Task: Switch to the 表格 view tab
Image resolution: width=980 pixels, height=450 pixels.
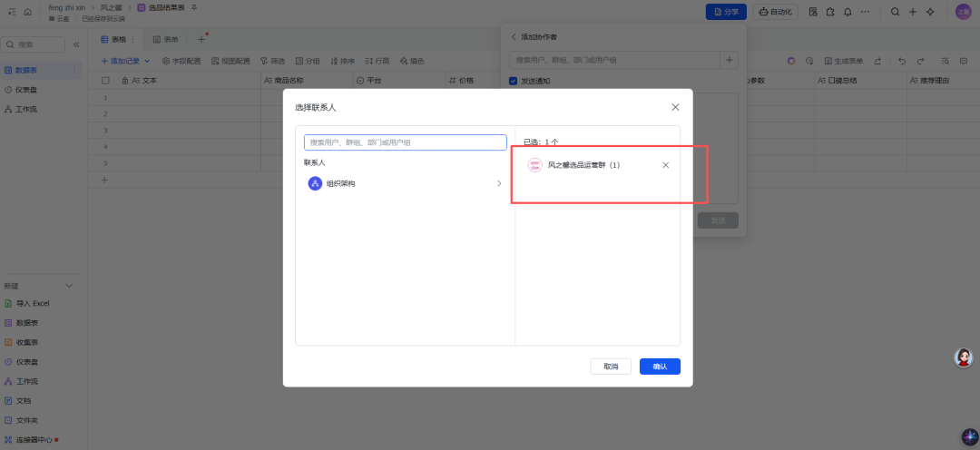Action: [113, 39]
